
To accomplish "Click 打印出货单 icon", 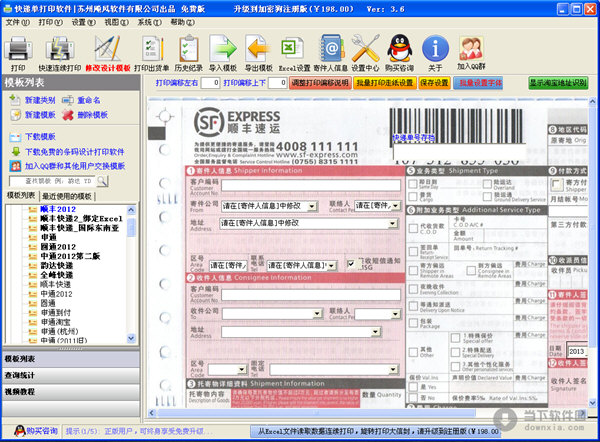I will [152, 49].
